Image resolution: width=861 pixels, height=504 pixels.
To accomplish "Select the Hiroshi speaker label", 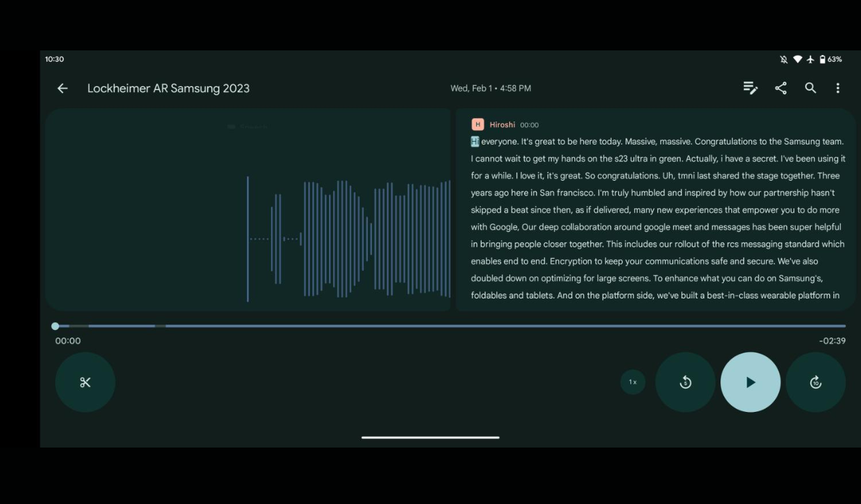I will pos(502,125).
